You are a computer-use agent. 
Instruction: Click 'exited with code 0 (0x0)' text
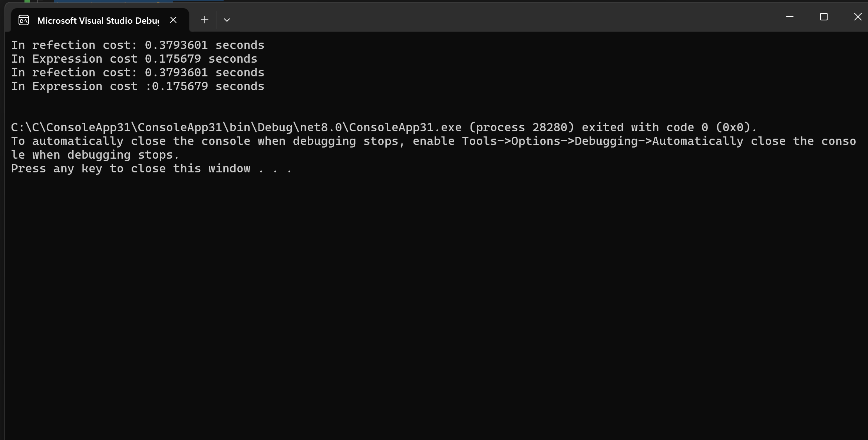pos(669,128)
